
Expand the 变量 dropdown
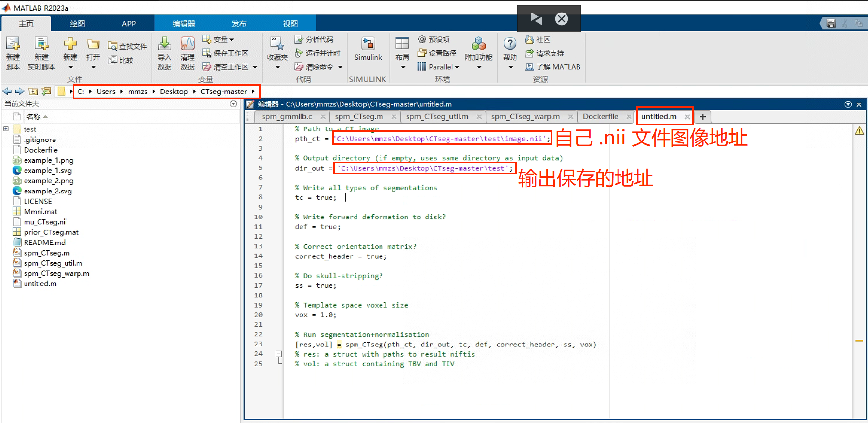click(232, 40)
